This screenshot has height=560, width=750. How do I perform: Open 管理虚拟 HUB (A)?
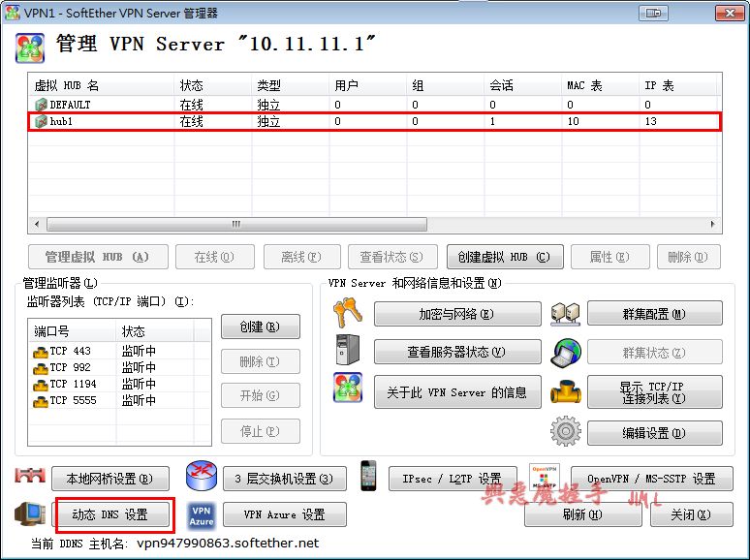[98, 257]
